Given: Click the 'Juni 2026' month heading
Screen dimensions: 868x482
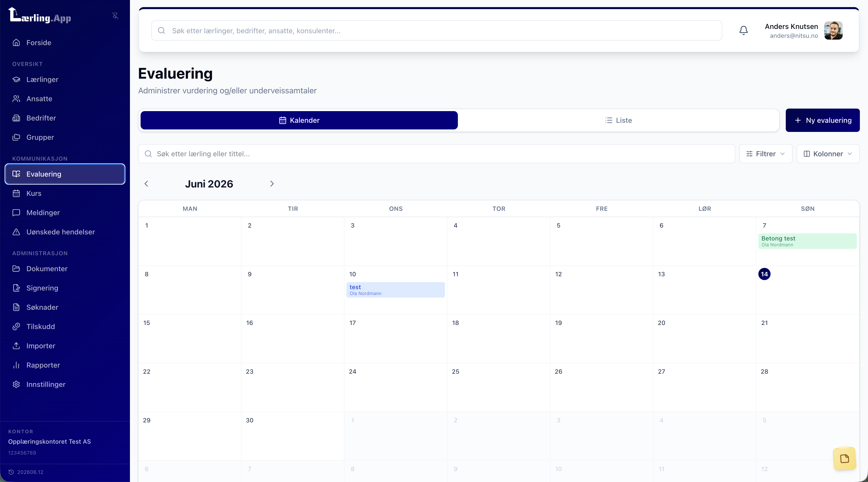Looking at the screenshot, I should (209, 184).
